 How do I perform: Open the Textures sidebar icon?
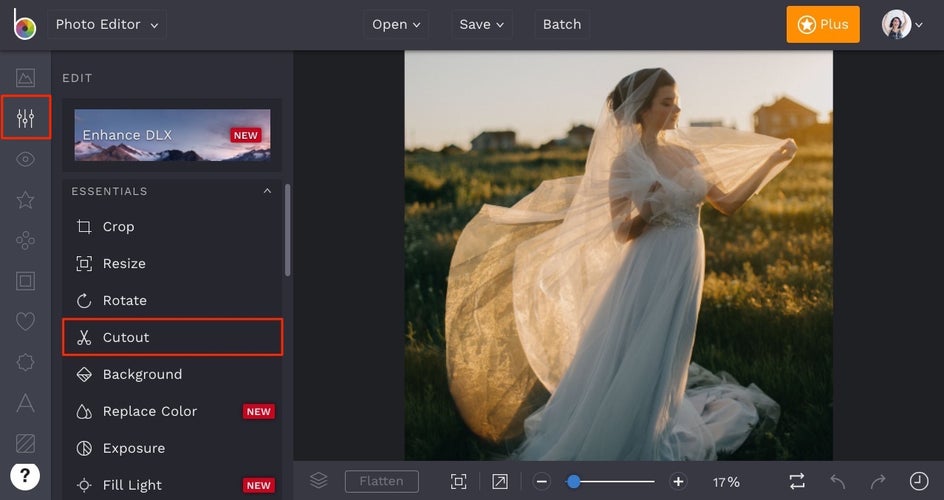(25, 443)
